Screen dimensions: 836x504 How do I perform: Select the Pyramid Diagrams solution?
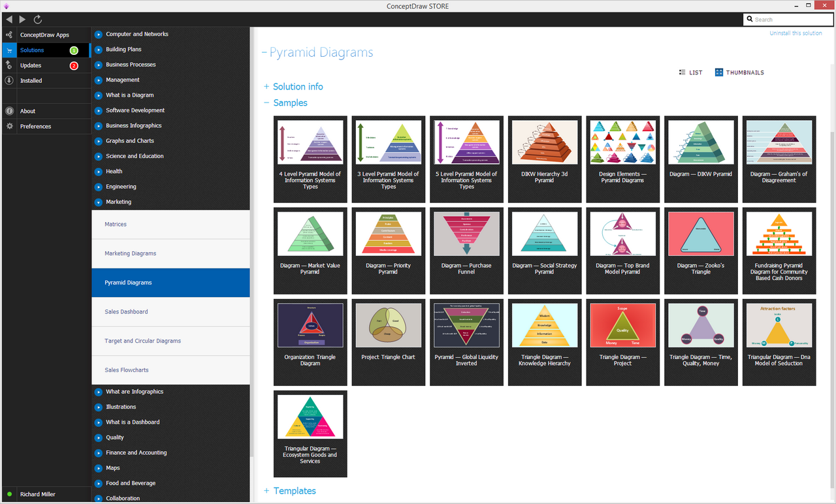click(170, 283)
